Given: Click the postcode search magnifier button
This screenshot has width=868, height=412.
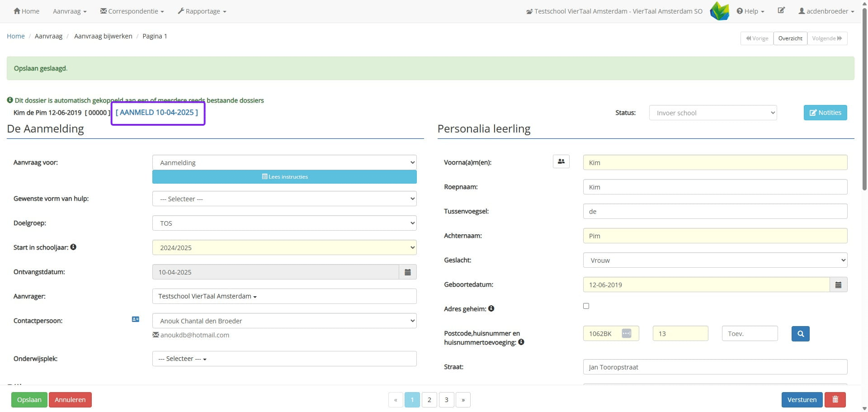Looking at the screenshot, I should (x=801, y=334).
